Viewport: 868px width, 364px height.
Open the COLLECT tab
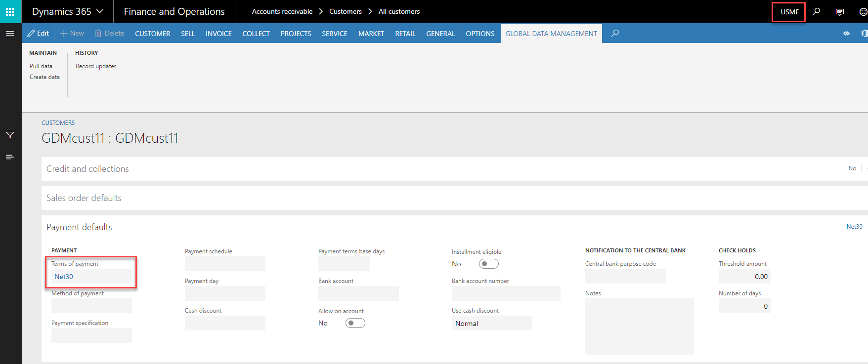[x=256, y=34]
